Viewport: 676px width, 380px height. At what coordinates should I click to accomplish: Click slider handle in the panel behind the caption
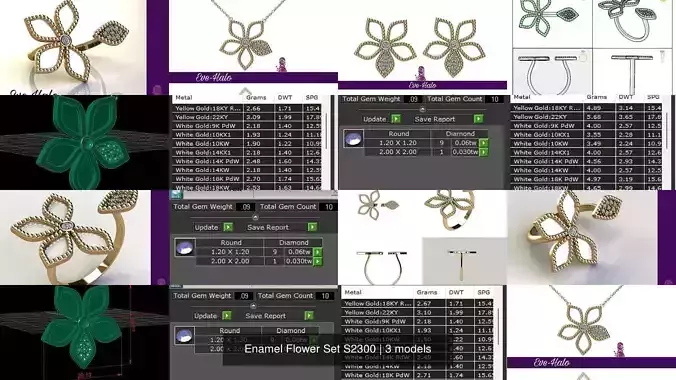click(253, 306)
